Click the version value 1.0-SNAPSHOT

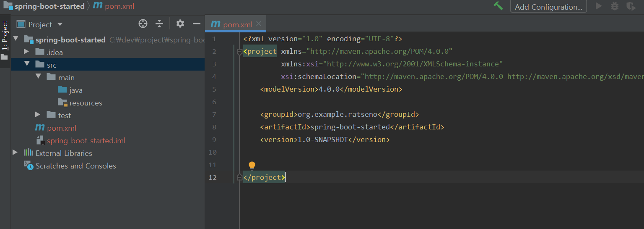click(323, 140)
